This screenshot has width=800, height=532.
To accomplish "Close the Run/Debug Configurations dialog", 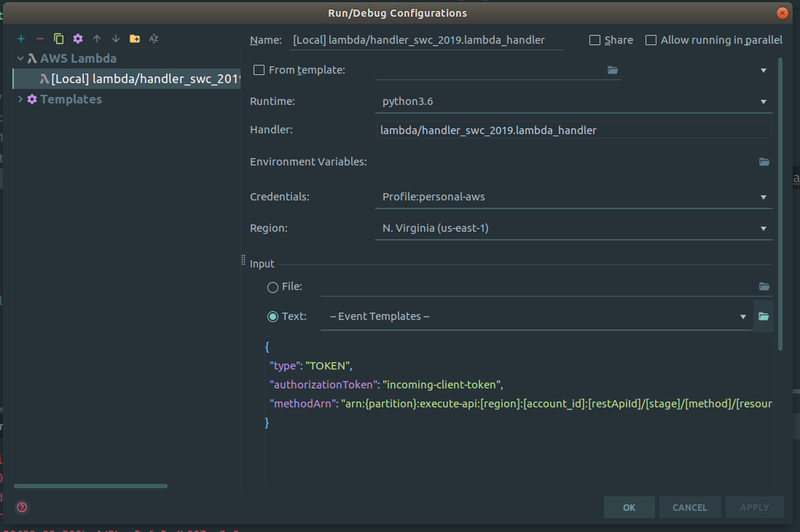I will [x=782, y=13].
